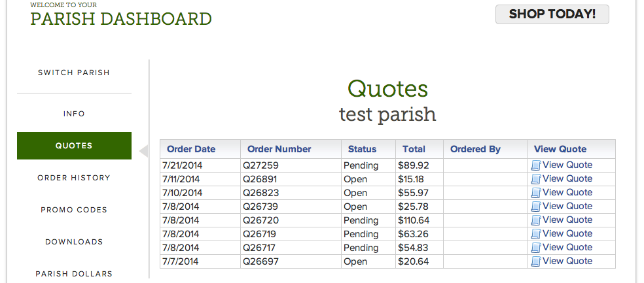Click the document icon for quote Q26739
Viewport: 644px width, 283px height.
point(536,207)
